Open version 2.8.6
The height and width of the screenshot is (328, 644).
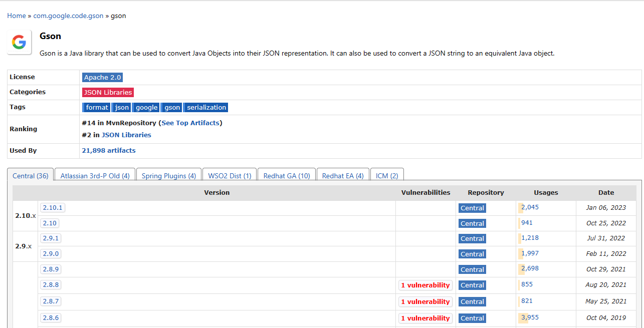51,318
